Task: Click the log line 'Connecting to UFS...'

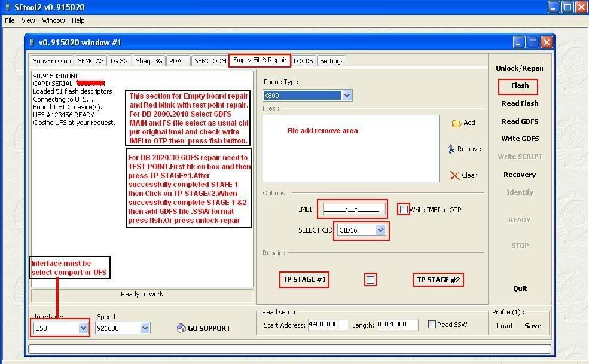Action: tap(63, 99)
